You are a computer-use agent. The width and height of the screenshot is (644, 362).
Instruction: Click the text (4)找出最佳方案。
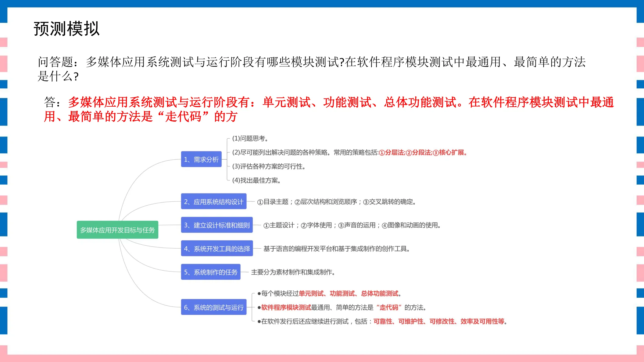click(256, 180)
